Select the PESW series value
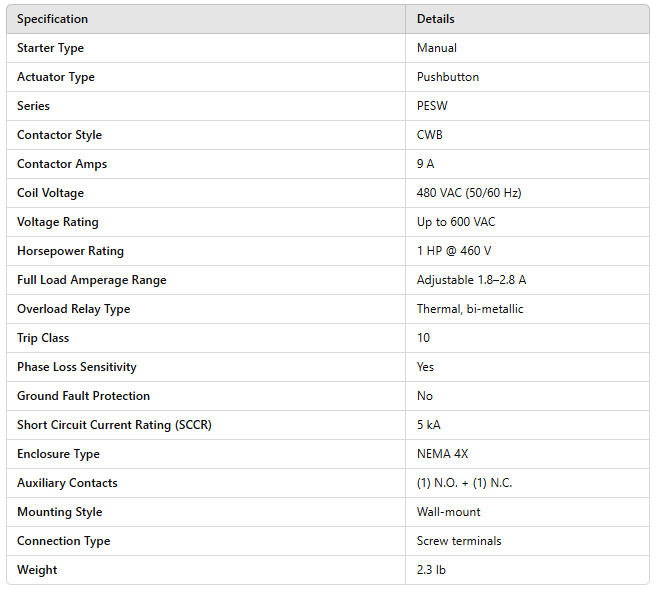Screen dimensions: 657x589 point(432,106)
